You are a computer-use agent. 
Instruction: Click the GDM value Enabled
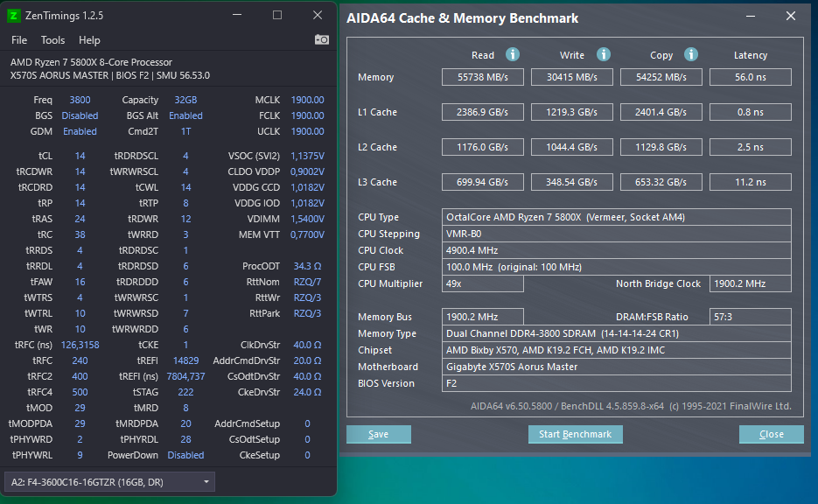(x=80, y=131)
